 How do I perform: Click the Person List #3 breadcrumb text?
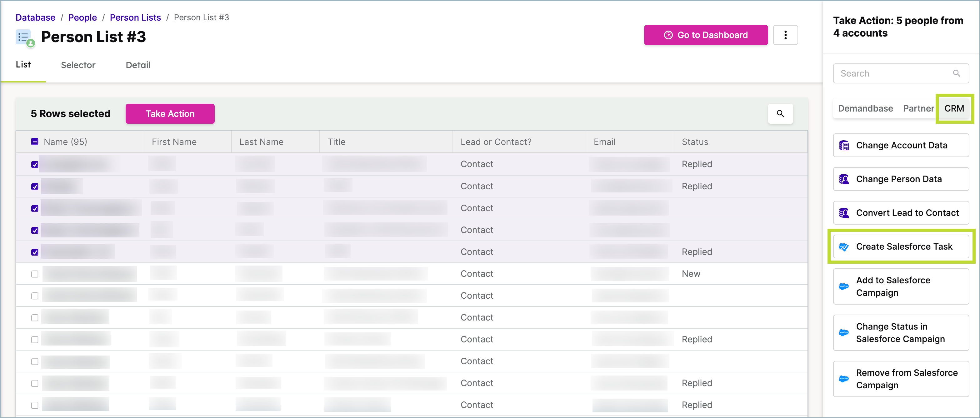coord(202,17)
